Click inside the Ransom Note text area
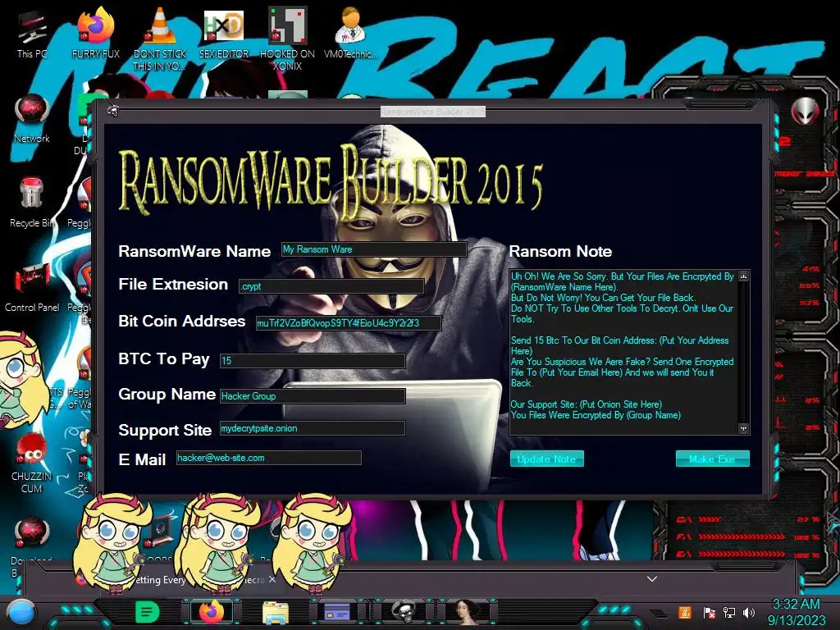The height and width of the screenshot is (630, 840). pyautogui.click(x=623, y=352)
